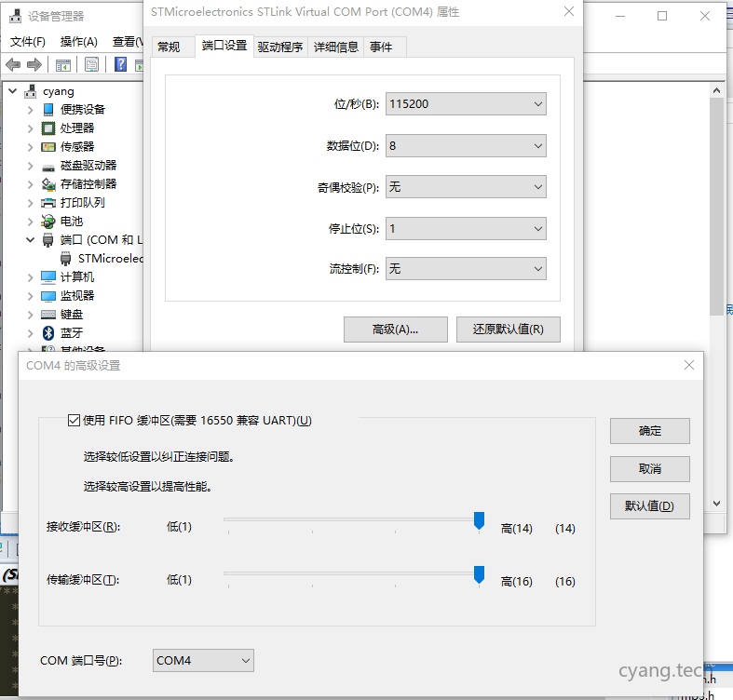733x700 pixels.
Task: Click the storage controllers category icon
Action: click(x=48, y=184)
